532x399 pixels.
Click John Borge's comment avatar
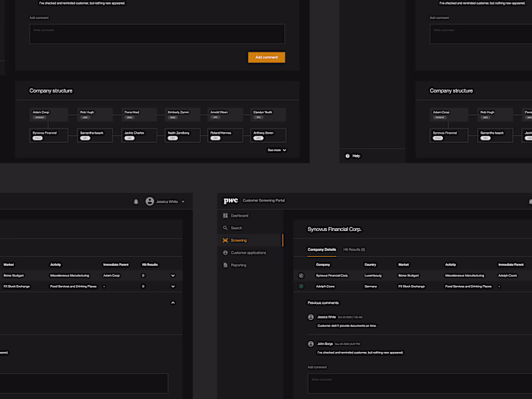tap(311, 344)
